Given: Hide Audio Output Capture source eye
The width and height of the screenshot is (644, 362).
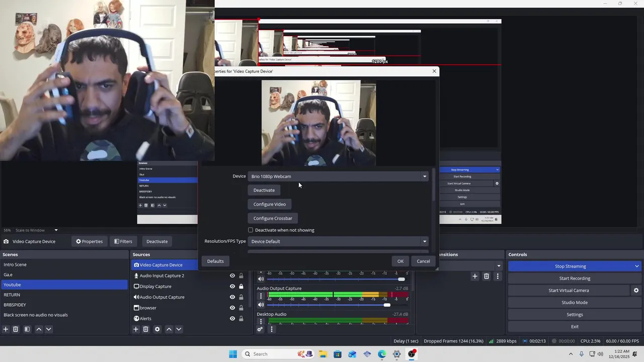Looking at the screenshot, I should click(x=232, y=297).
